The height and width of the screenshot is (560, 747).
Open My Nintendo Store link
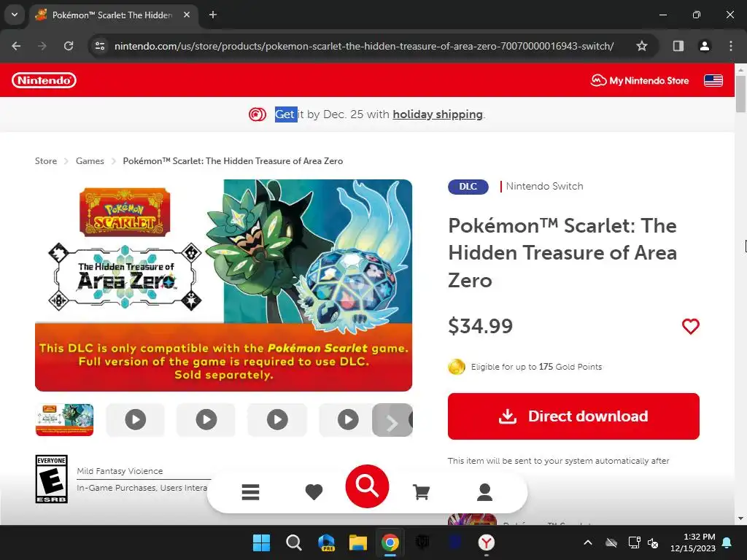coord(640,80)
